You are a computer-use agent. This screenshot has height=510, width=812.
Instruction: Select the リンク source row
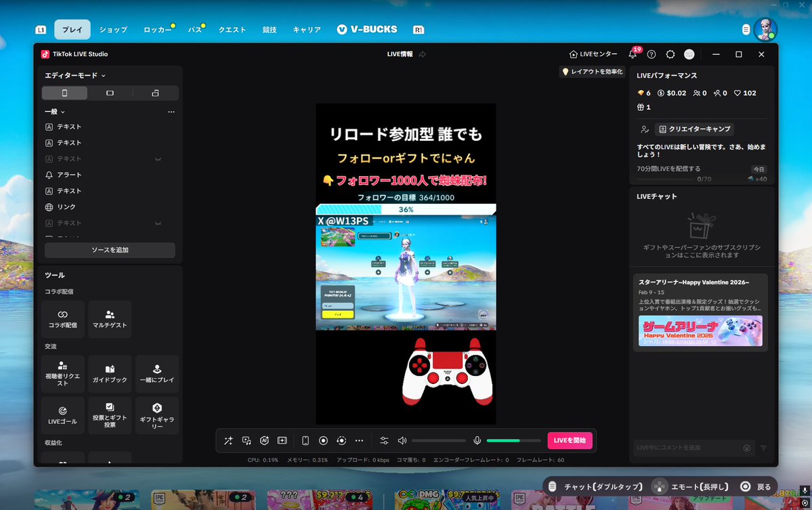(110, 207)
